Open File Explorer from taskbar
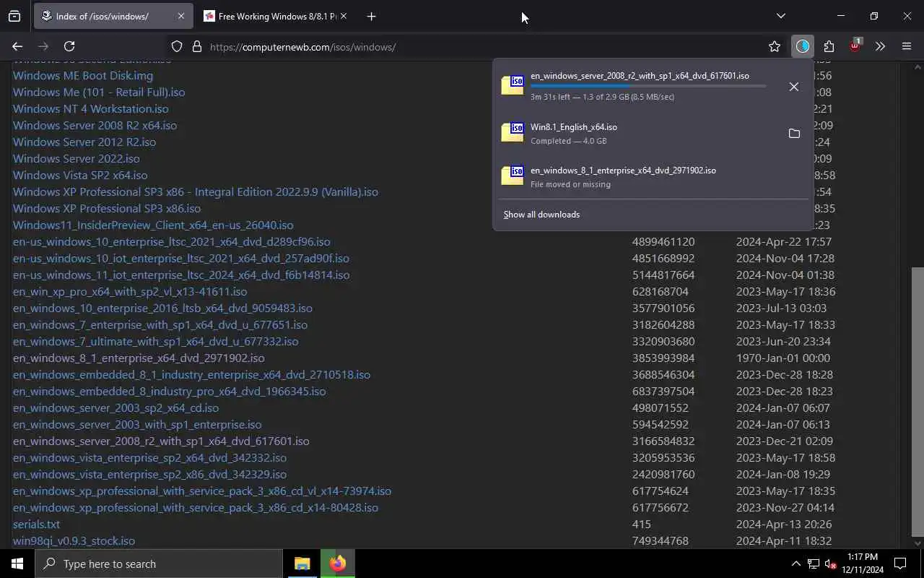The image size is (924, 578). point(302,564)
